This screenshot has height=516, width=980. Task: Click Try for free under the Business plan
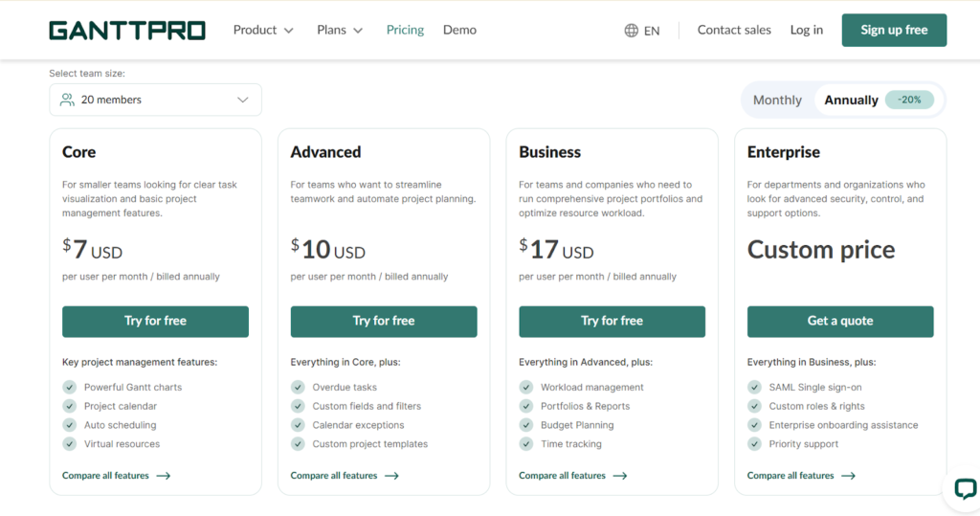coord(612,322)
